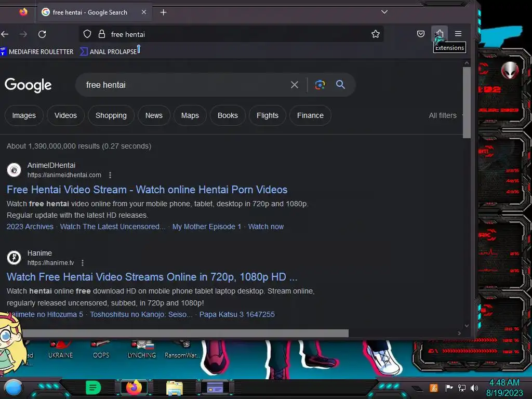This screenshot has height=399, width=532.
Task: Open the Save to Pocket icon
Action: tap(421, 34)
